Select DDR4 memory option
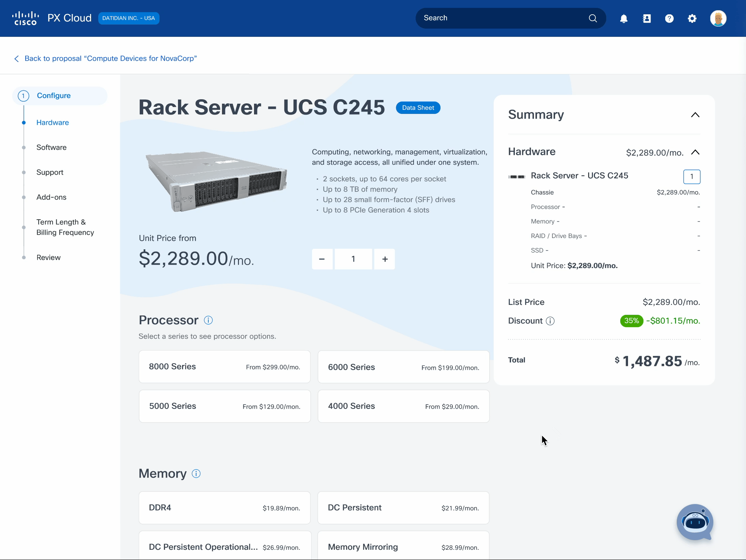Image resolution: width=746 pixels, height=560 pixels. tap(225, 508)
